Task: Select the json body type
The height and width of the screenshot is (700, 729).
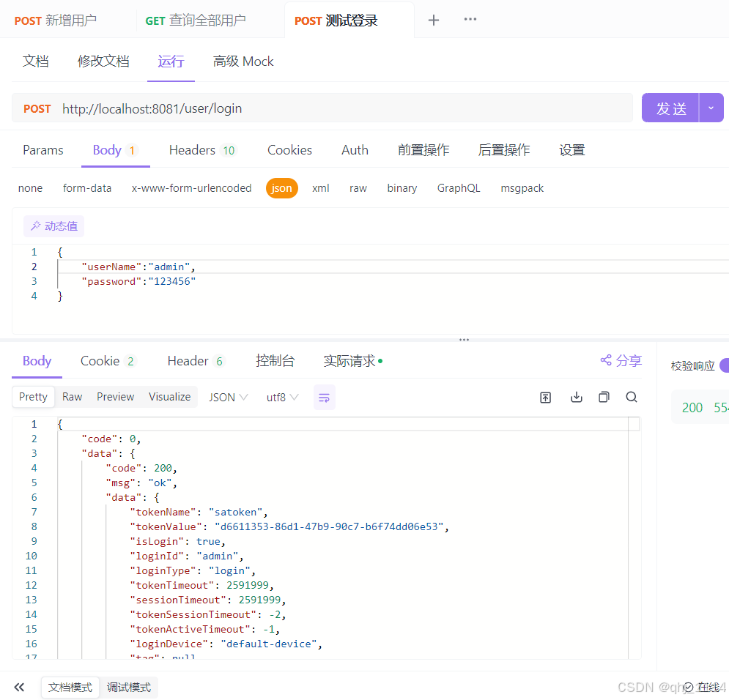Action: point(282,188)
